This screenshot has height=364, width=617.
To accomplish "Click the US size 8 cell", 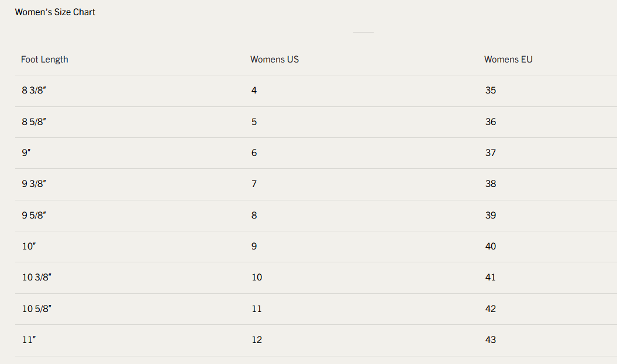I will click(x=254, y=216).
